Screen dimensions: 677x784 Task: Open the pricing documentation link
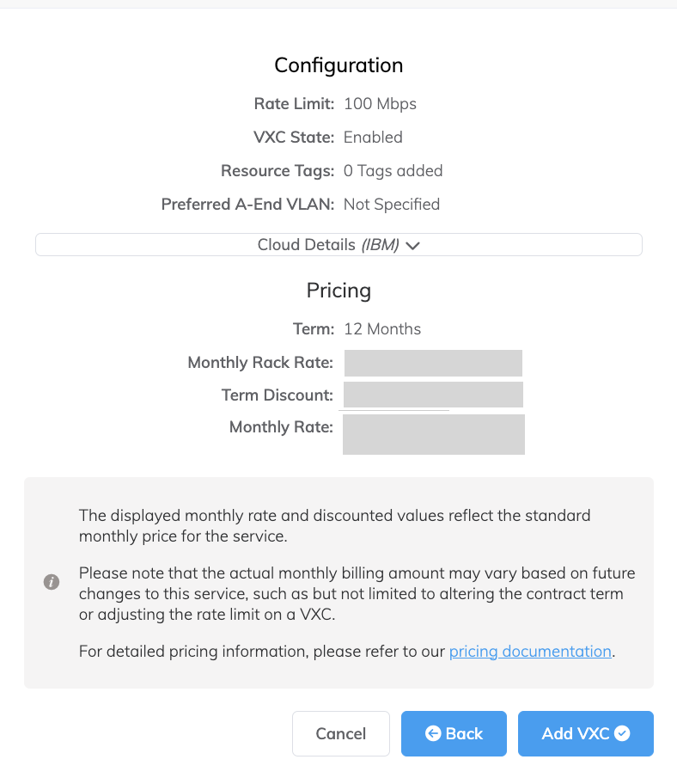pyautogui.click(x=530, y=651)
